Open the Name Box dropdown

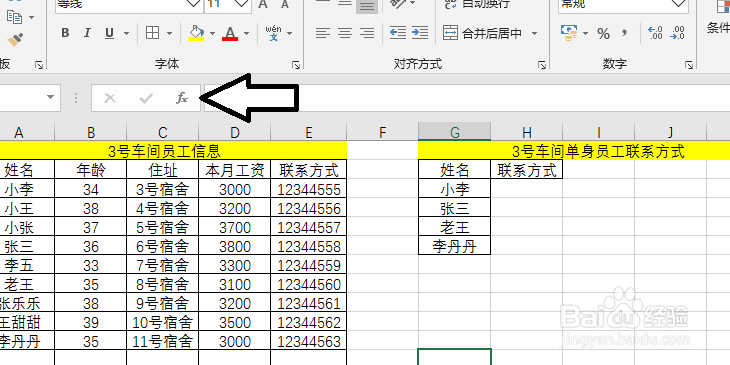click(50, 98)
